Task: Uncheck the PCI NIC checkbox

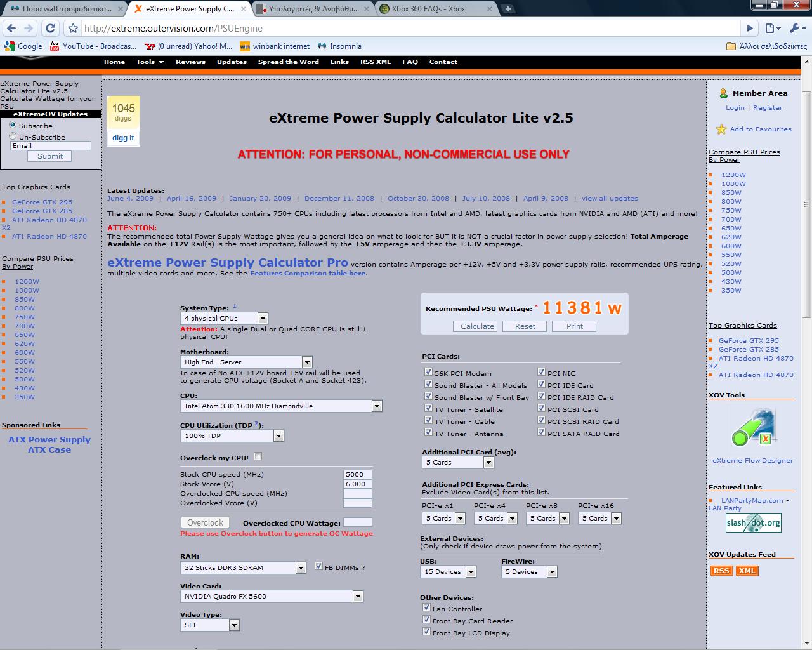Action: 541,372
